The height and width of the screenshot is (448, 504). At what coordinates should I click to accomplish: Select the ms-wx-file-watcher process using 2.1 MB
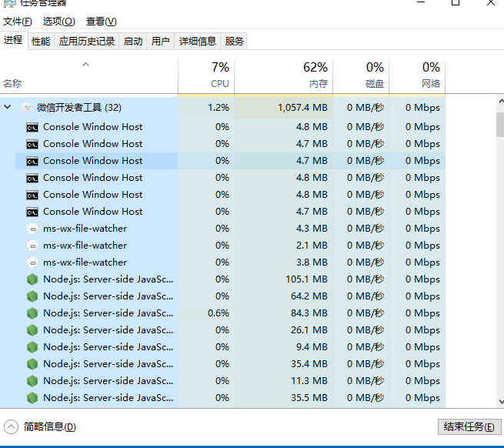(x=85, y=246)
